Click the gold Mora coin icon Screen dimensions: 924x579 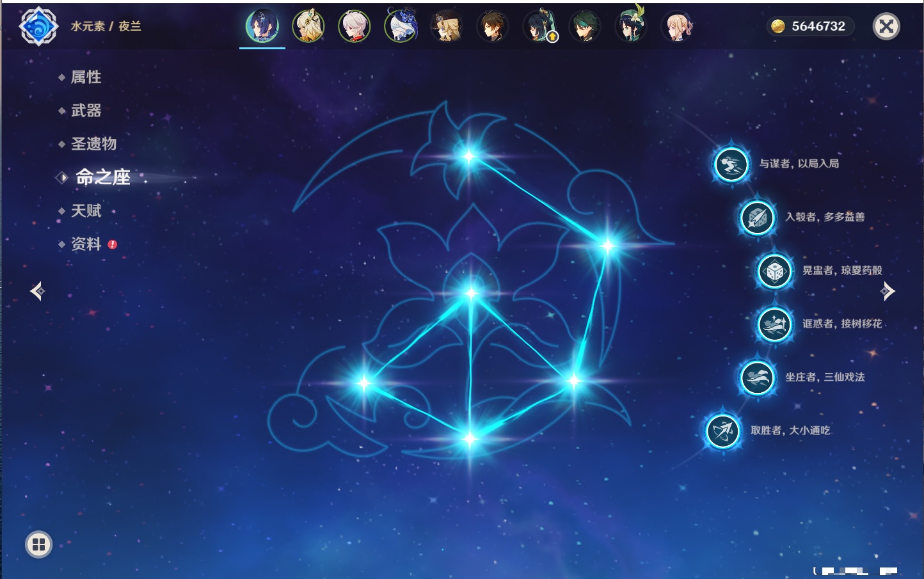click(777, 26)
